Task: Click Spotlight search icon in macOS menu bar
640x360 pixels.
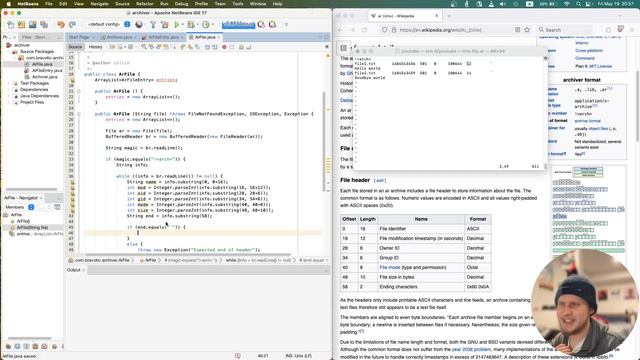Action: click(578, 4)
